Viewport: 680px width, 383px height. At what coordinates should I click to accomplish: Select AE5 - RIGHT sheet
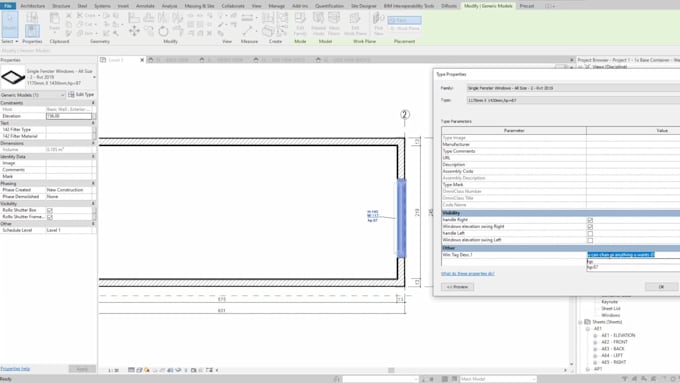pos(614,362)
